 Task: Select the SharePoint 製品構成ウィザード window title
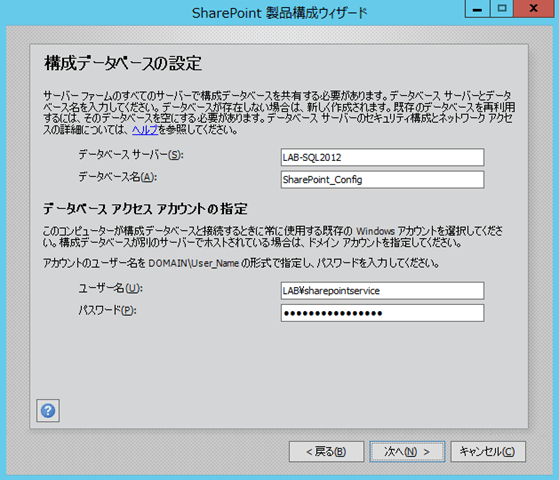pyautogui.click(x=280, y=13)
